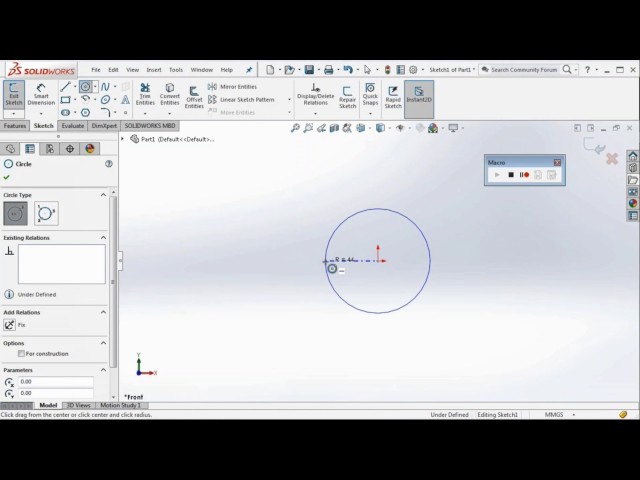Choose the Ellipse tool
Screen dimensions: 640x480
click(105, 100)
